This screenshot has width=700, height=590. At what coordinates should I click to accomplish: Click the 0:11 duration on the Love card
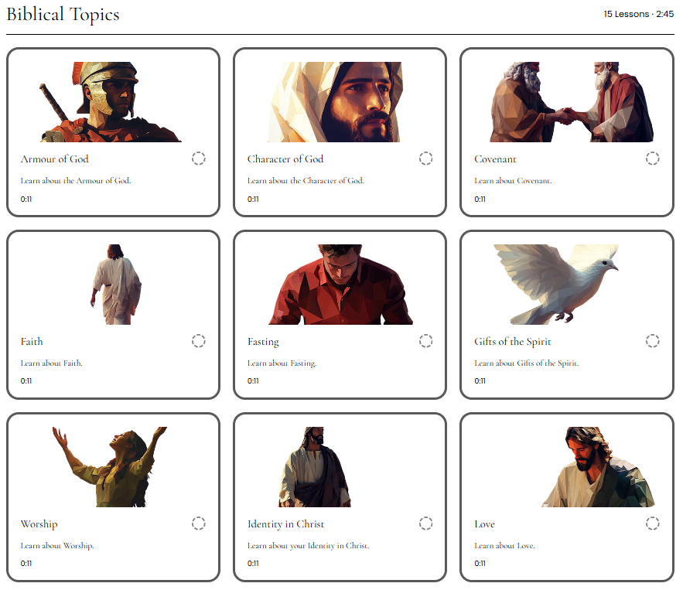pos(480,564)
